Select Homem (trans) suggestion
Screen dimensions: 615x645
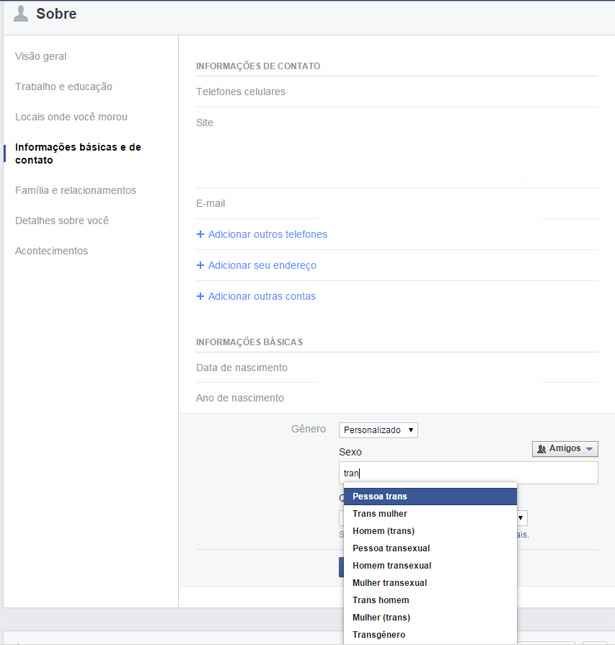pyautogui.click(x=430, y=531)
